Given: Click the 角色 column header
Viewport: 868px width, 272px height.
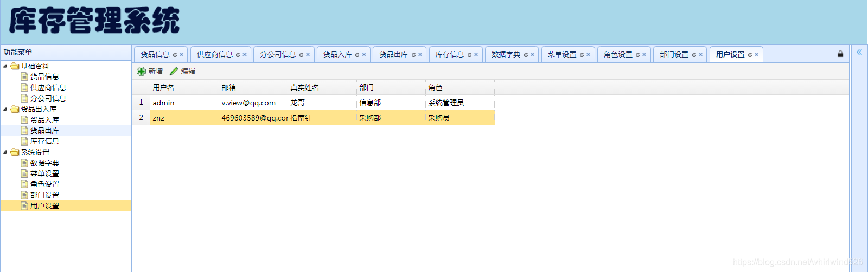Looking at the screenshot, I should [x=460, y=87].
